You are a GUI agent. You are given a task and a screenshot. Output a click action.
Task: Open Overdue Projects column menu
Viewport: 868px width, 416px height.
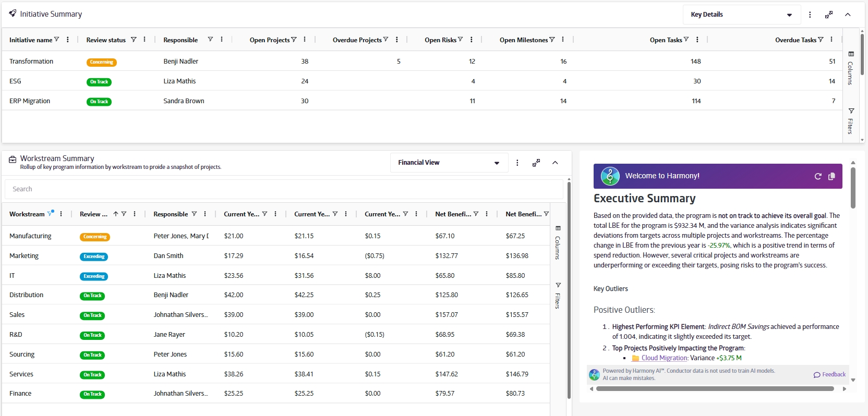pyautogui.click(x=397, y=40)
